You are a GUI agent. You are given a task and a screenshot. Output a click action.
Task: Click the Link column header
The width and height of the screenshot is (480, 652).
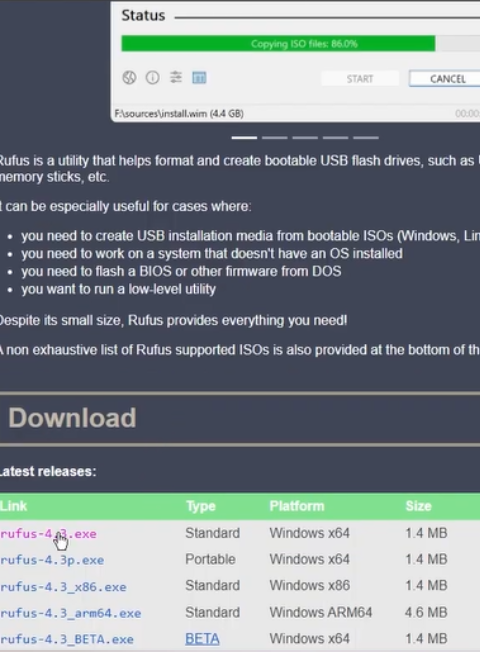click(13, 506)
